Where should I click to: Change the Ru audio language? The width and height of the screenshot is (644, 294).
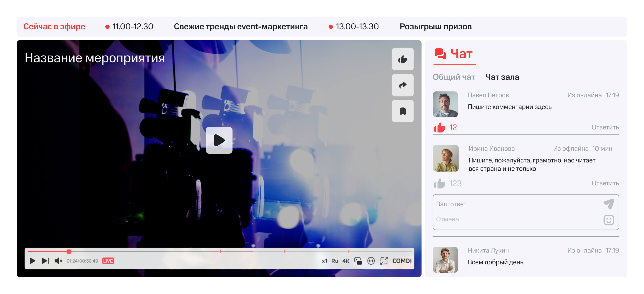(335, 261)
